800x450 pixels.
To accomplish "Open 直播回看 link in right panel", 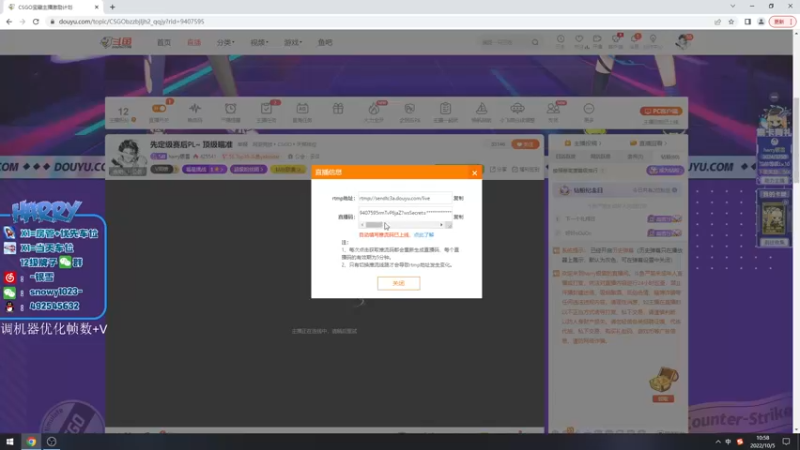I will point(648,143).
